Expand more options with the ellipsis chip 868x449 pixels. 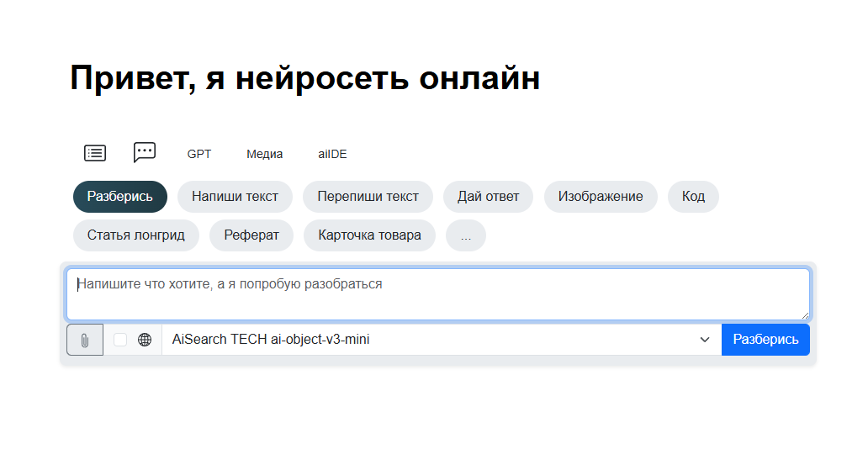pyautogui.click(x=466, y=235)
